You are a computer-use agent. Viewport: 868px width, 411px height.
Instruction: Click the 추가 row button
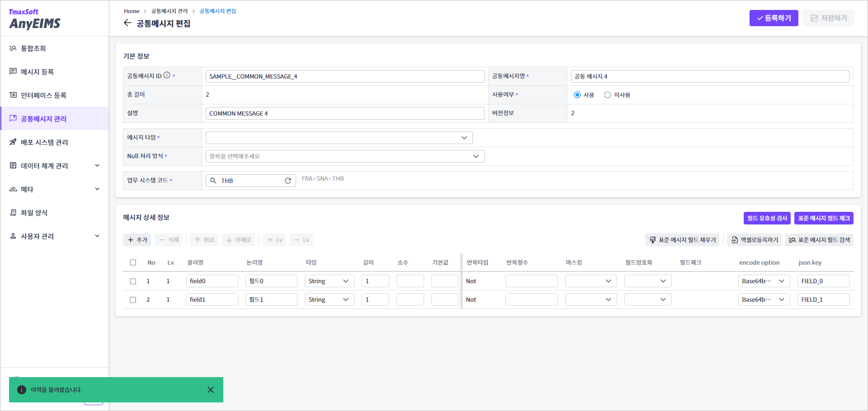click(137, 240)
